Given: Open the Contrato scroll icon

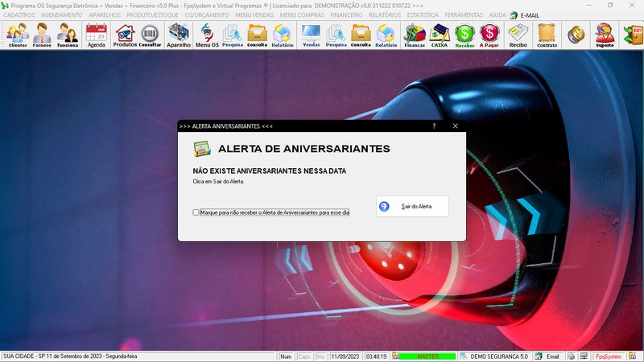Looking at the screenshot, I should tap(547, 35).
